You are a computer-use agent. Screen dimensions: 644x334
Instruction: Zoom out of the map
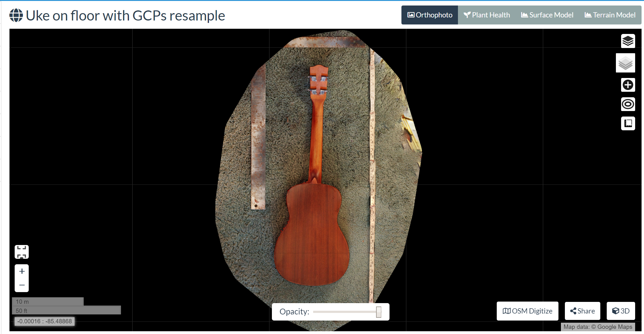pyautogui.click(x=22, y=285)
